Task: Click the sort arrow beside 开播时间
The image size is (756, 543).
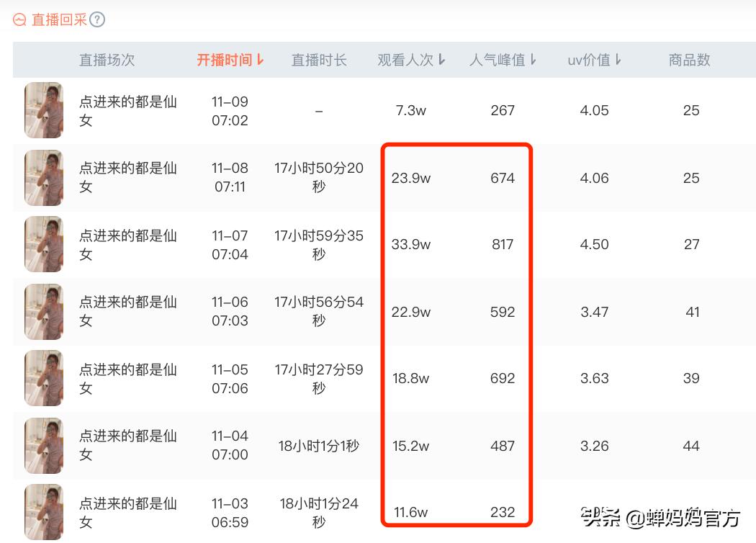Action: pyautogui.click(x=261, y=61)
